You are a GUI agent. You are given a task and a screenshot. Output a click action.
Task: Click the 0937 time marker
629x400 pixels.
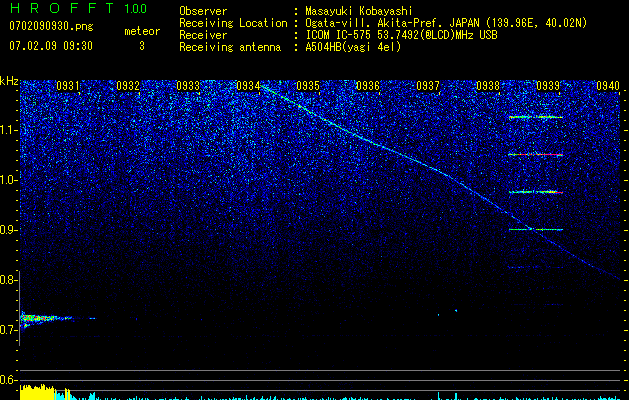[428, 86]
